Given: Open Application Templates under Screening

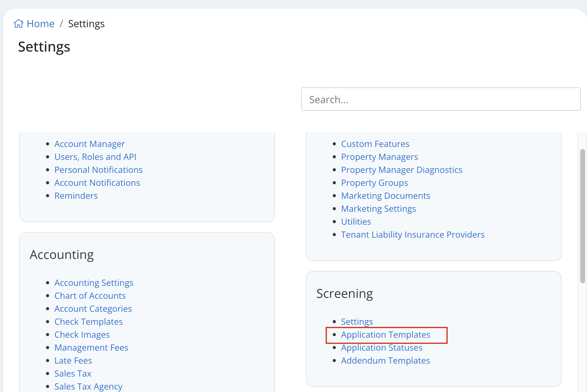Looking at the screenshot, I should 385,334.
